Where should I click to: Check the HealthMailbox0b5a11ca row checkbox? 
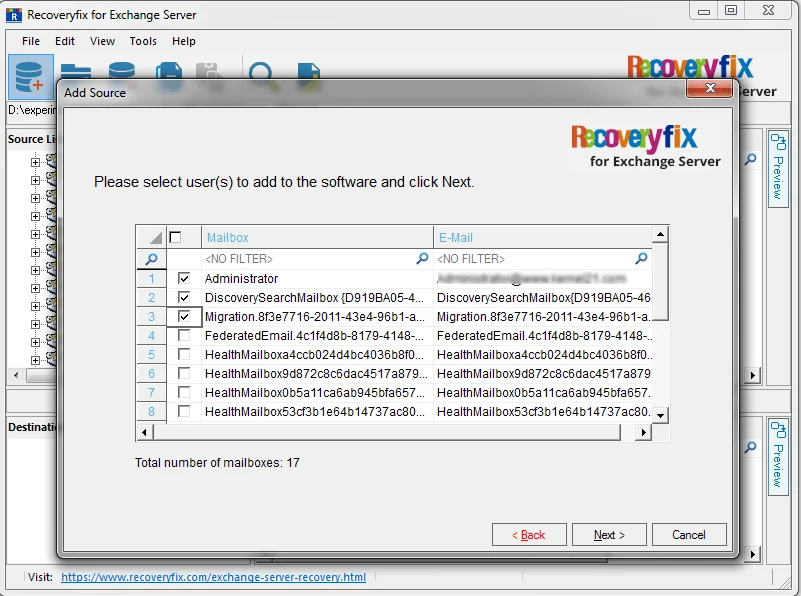click(x=184, y=392)
